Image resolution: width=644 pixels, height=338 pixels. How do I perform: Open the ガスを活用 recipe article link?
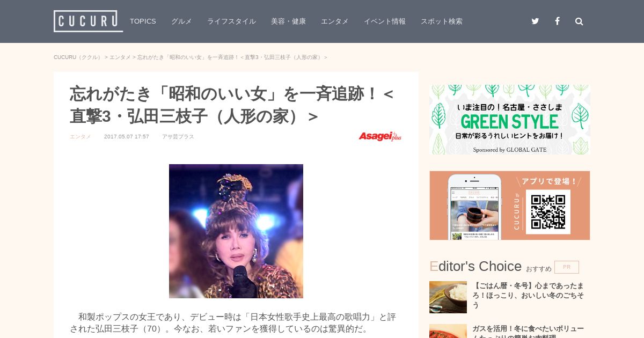click(x=528, y=332)
